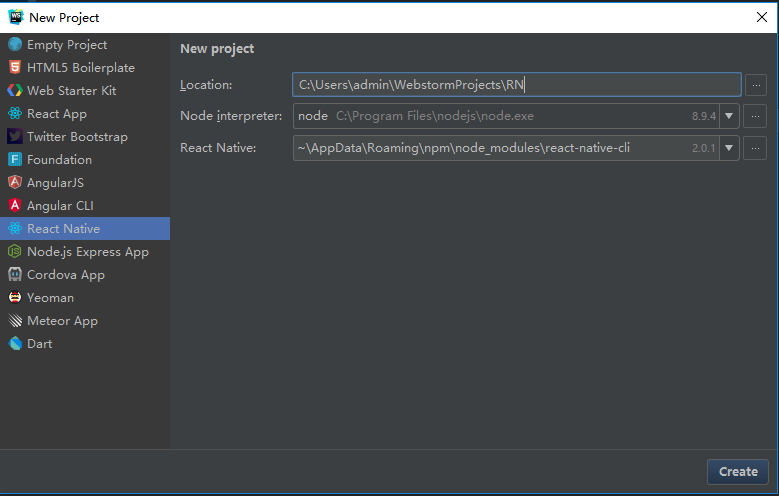Click the Create button
Image resolution: width=779 pixels, height=496 pixels.
(x=738, y=472)
